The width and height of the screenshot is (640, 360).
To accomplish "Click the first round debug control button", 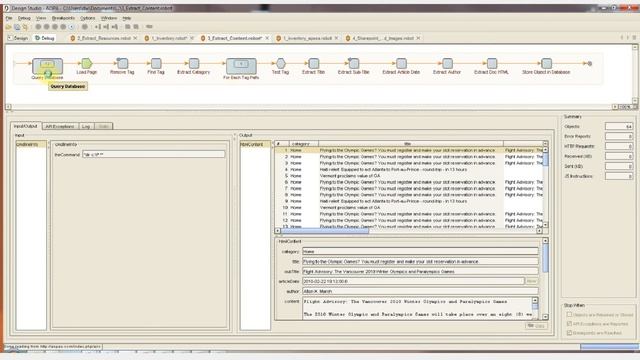I will coord(38,27).
